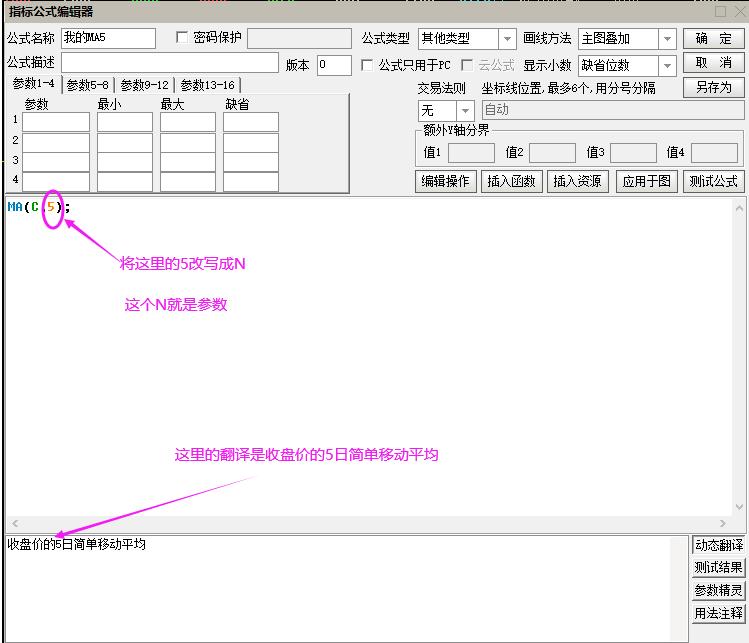Maximize the 指标公式编辑器 window

720,11
